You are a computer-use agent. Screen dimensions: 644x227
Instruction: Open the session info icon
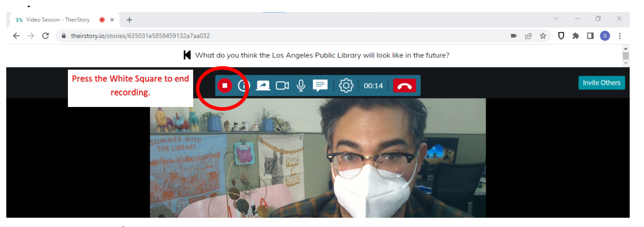tap(244, 86)
